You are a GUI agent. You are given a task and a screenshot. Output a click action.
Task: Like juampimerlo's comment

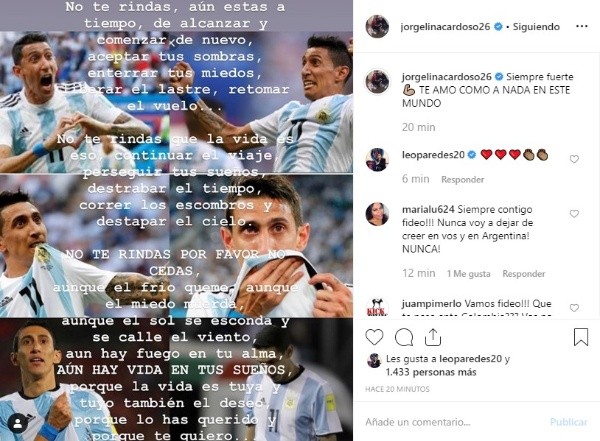tap(574, 307)
